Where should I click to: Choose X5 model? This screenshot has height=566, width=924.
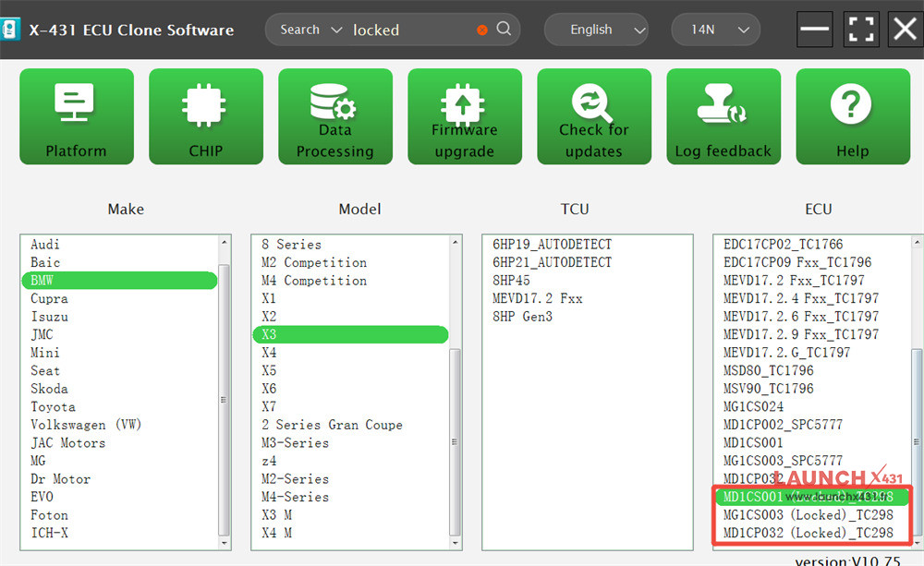(x=269, y=371)
